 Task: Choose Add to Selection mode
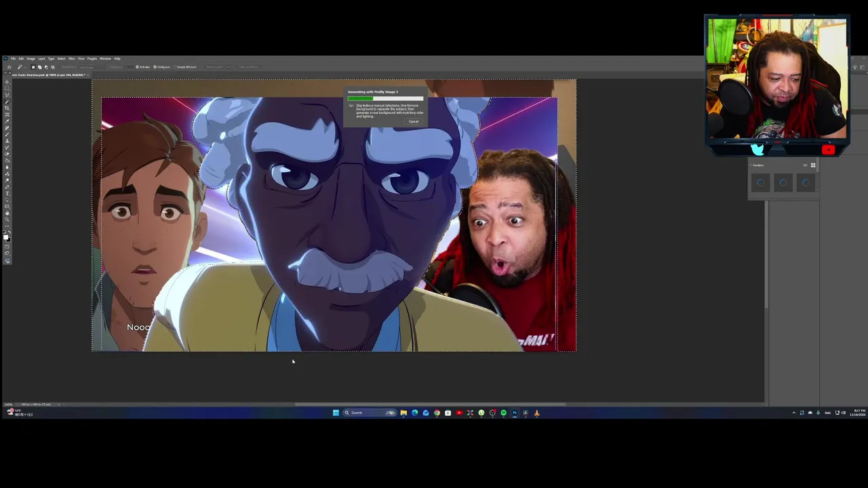(x=39, y=67)
